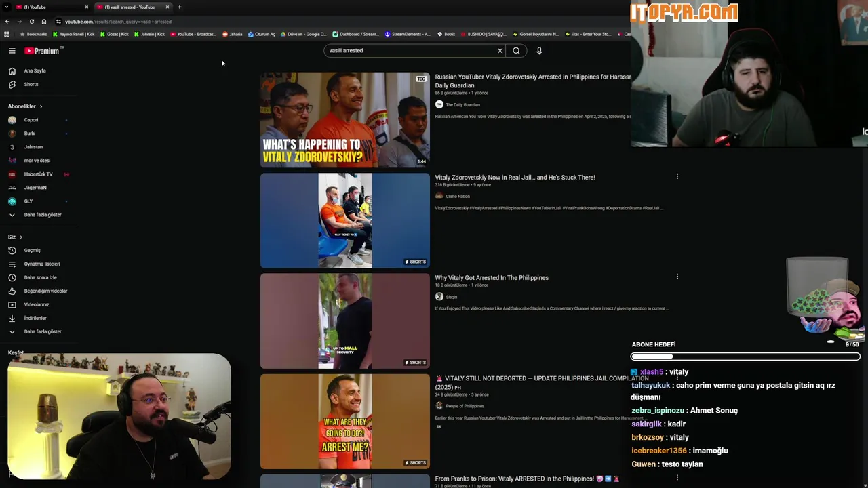Open the new tab plus button

pos(179,7)
